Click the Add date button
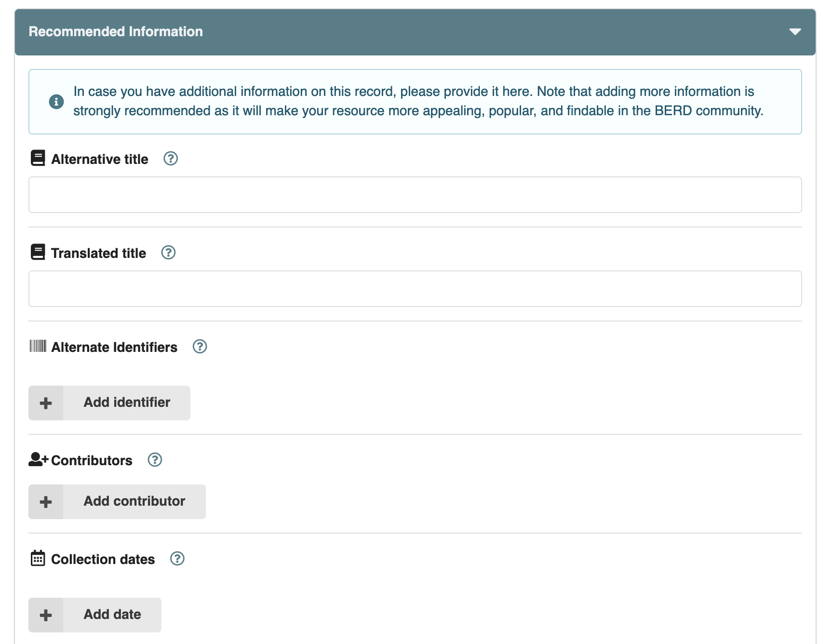 click(x=95, y=615)
